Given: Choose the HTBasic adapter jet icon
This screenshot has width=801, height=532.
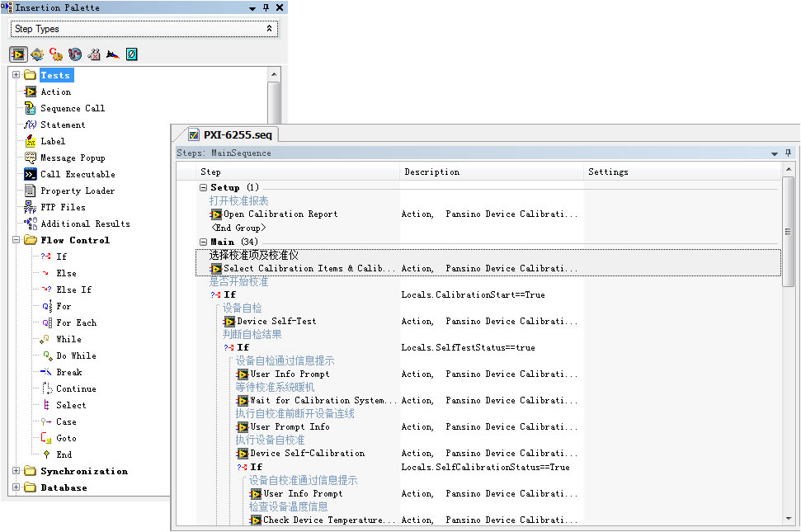Looking at the screenshot, I should [113, 54].
